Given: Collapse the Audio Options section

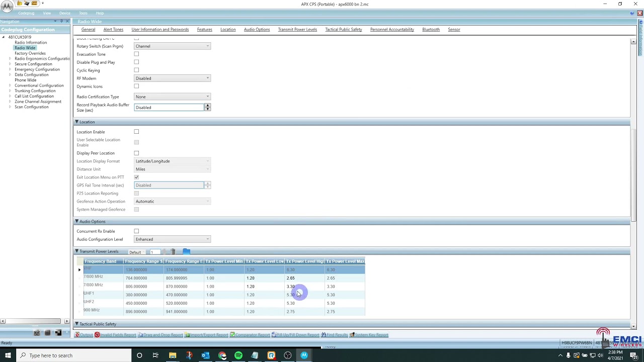Looking at the screenshot, I should (77, 221).
